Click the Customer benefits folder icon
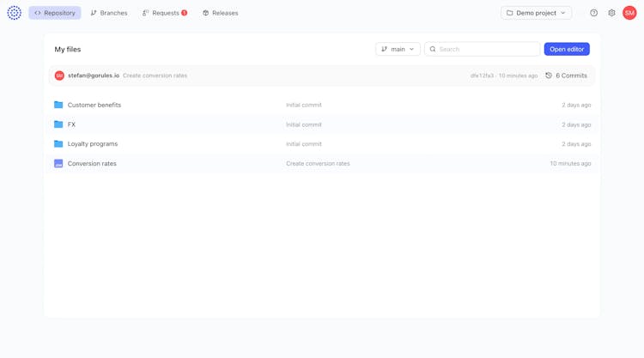The image size is (644, 358). click(x=58, y=105)
